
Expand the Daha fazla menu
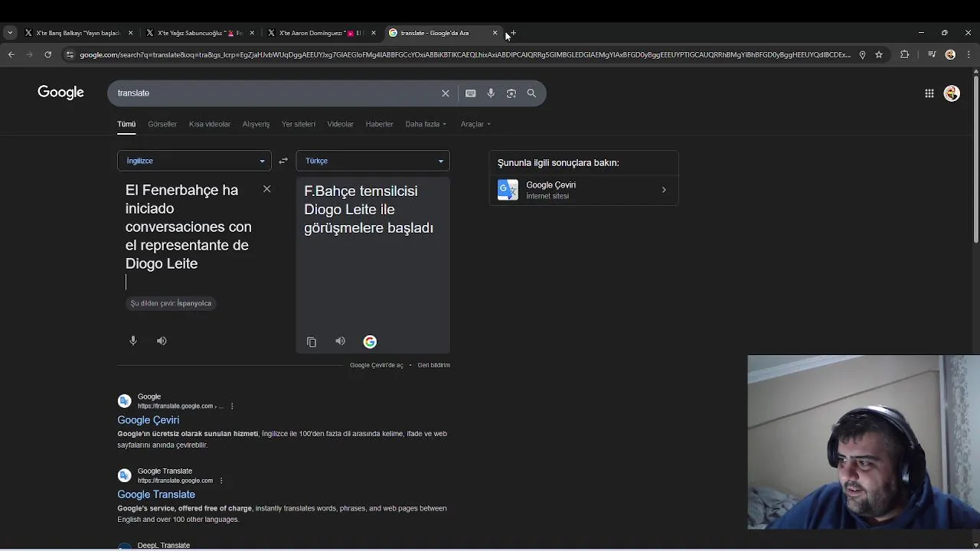426,124
